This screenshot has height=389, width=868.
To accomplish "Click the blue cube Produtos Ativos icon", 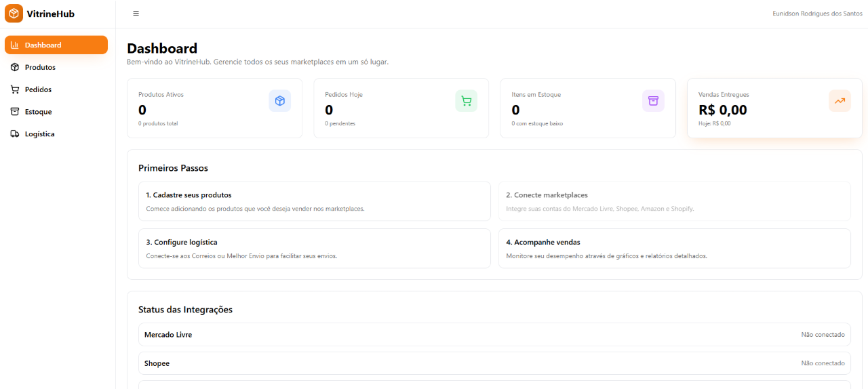I will click(x=279, y=101).
